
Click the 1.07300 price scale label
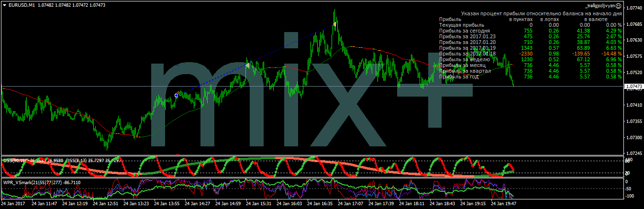click(x=634, y=138)
